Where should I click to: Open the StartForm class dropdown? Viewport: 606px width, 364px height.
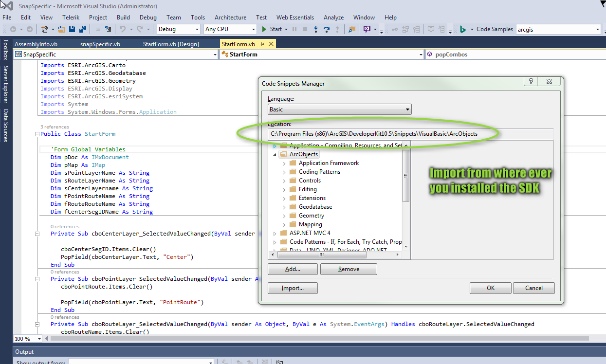pos(421,55)
